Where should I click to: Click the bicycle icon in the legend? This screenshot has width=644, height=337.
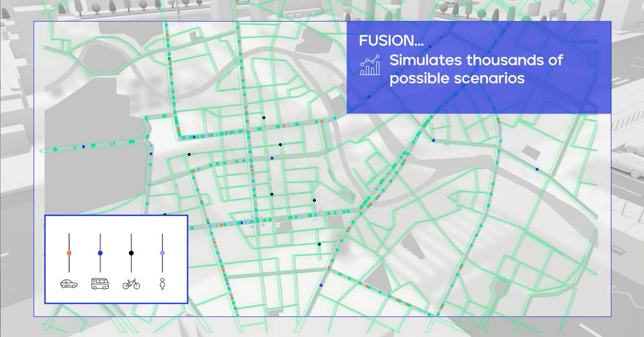(x=131, y=284)
